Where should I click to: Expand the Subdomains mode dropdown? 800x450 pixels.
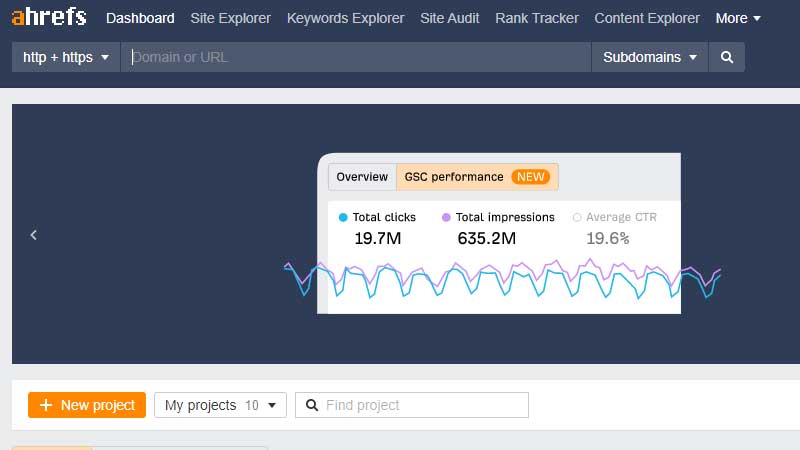(649, 57)
